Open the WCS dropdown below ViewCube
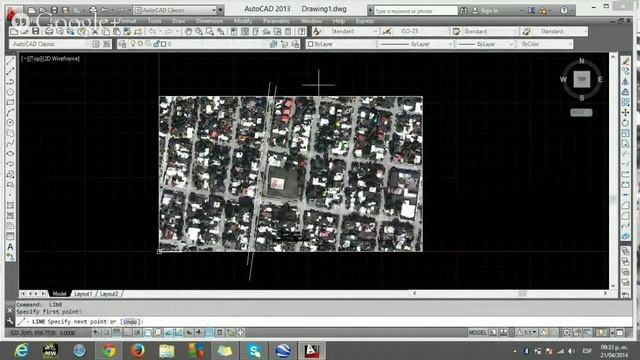This screenshot has height=360, width=640. [581, 112]
